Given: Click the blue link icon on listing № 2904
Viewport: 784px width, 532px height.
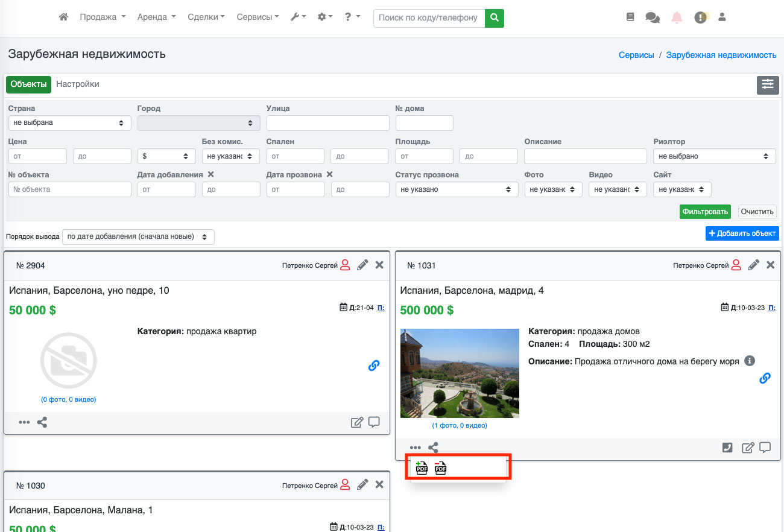Looking at the screenshot, I should (374, 366).
